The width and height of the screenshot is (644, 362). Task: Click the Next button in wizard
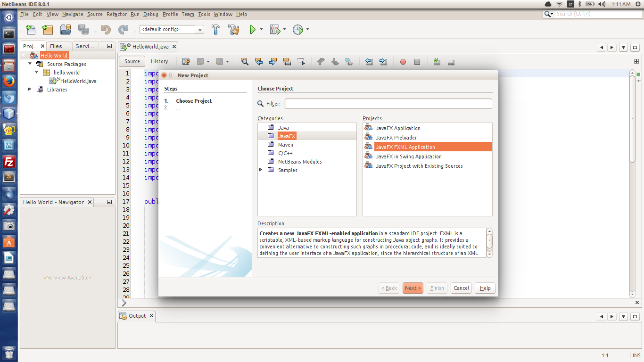413,288
